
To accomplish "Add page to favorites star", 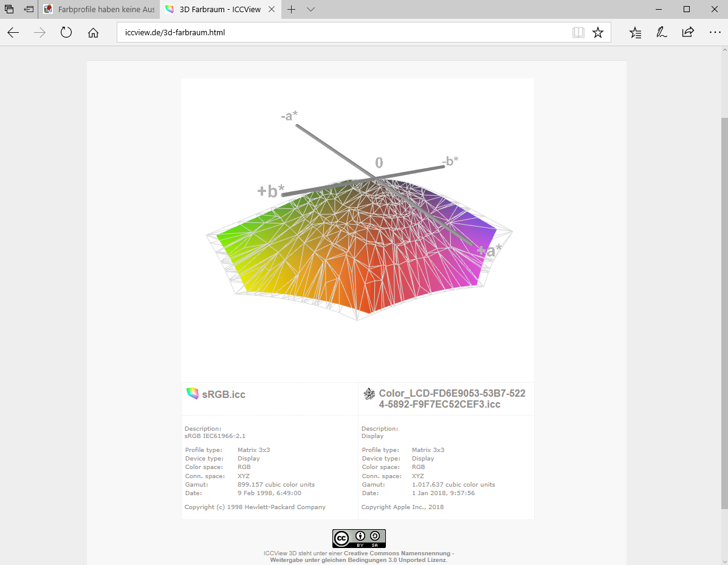I will click(598, 33).
